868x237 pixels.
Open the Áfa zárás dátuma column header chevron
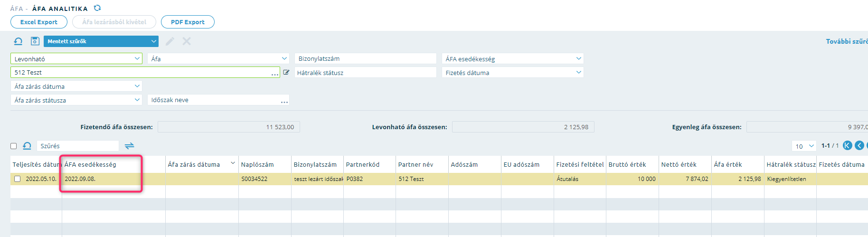[233, 163]
